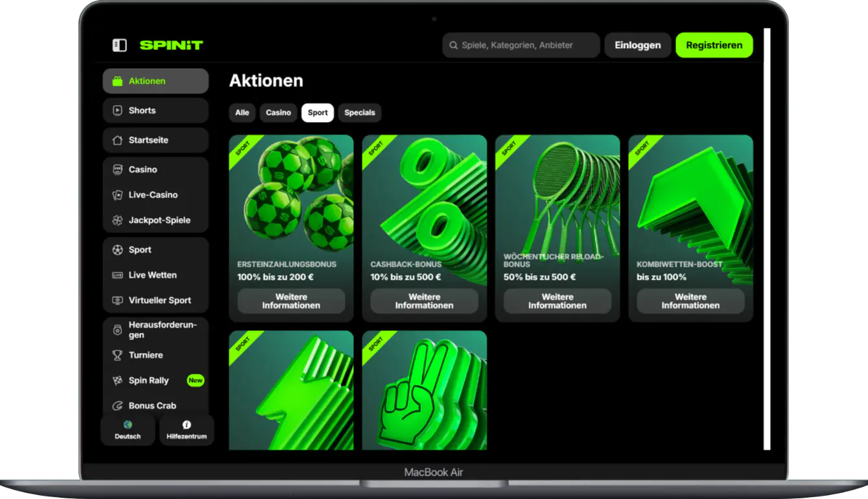Click the soccer ball Sport icon
Screen dimensions: 868x499
(x=117, y=250)
